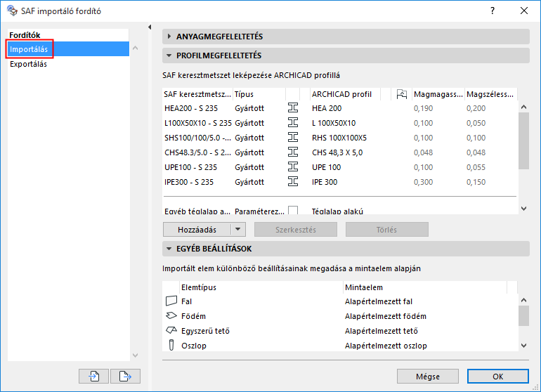Click the slab icon beside Födém
The width and height of the screenshot is (541, 392).
[171, 315]
